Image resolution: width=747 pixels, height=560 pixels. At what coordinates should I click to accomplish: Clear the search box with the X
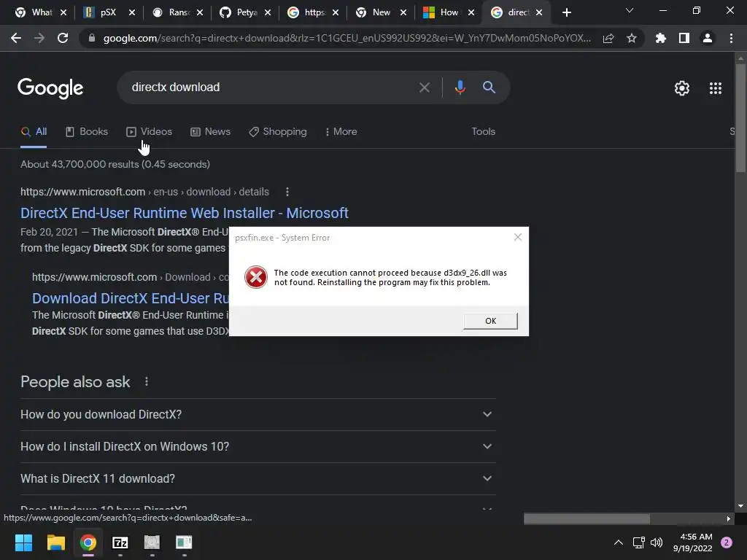tap(424, 87)
